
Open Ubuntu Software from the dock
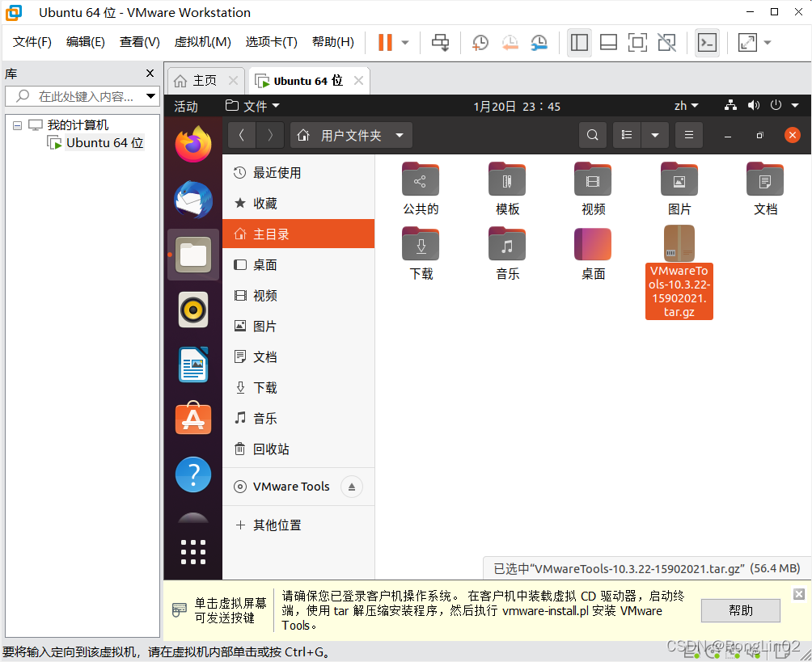tap(193, 418)
